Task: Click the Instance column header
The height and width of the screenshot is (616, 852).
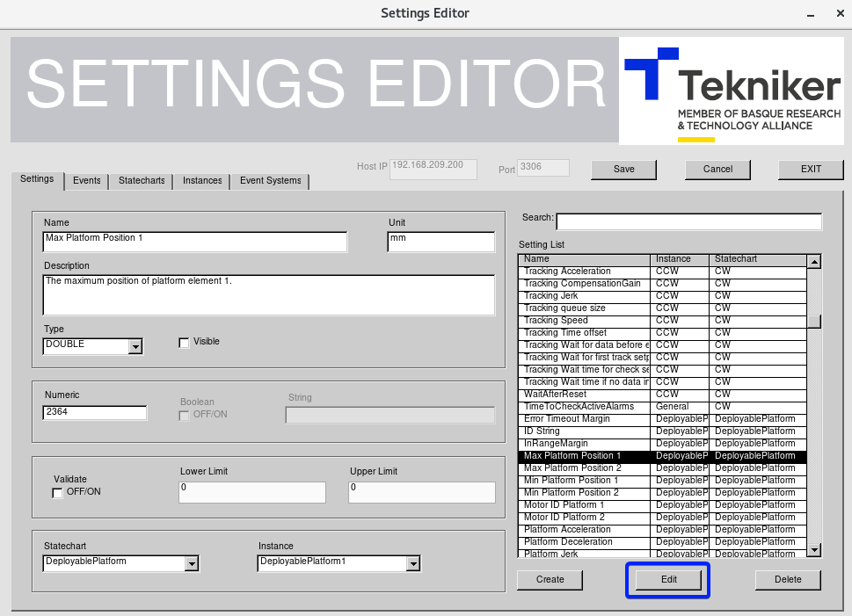Action: pyautogui.click(x=680, y=259)
